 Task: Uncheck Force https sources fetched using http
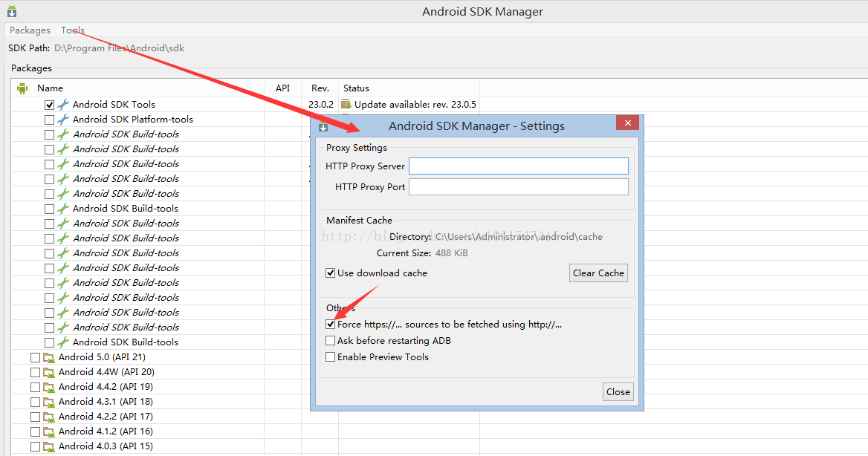coord(331,325)
